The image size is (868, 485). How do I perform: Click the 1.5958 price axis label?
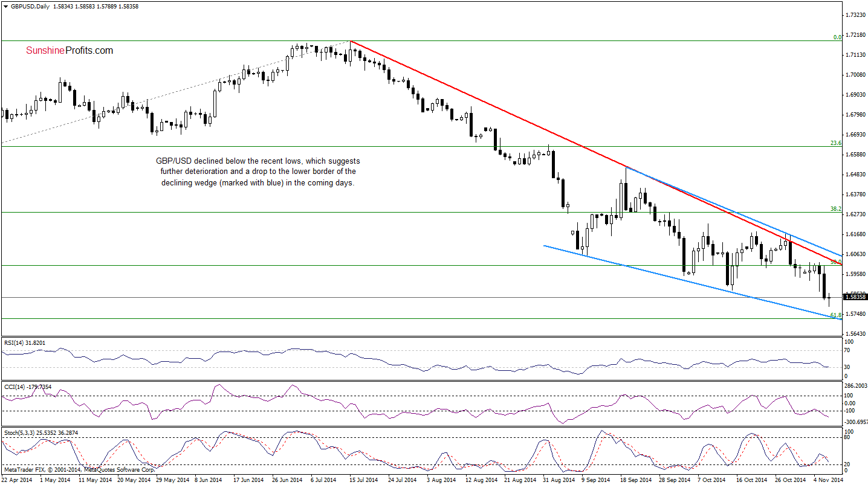tap(855, 274)
